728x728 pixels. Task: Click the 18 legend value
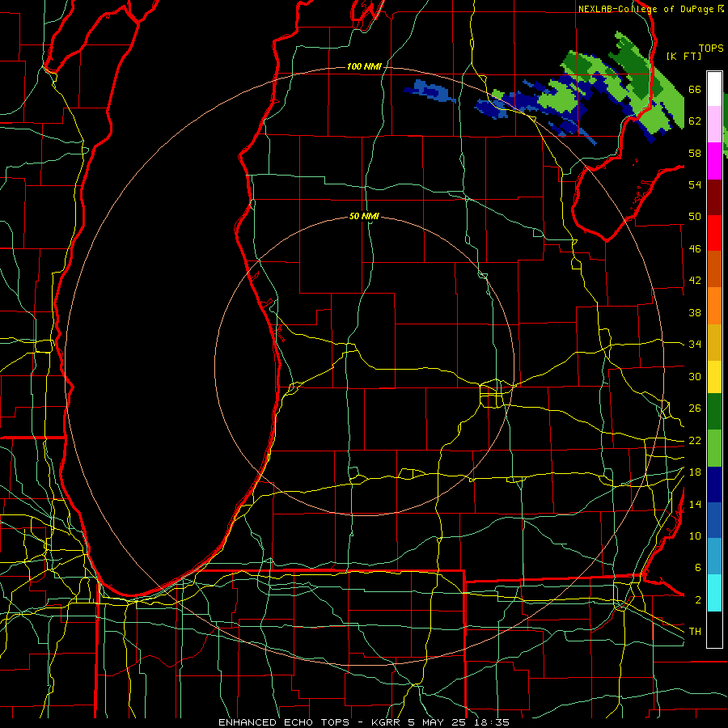pos(695,472)
